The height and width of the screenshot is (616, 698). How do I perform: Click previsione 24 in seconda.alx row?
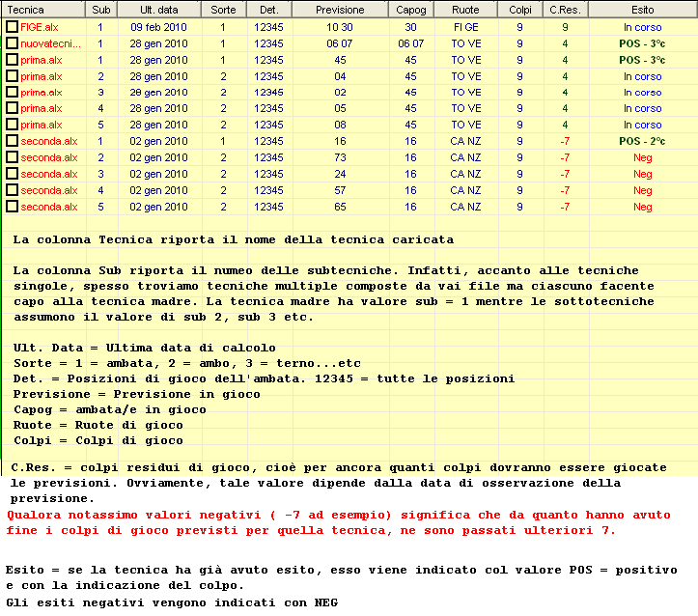(x=340, y=174)
